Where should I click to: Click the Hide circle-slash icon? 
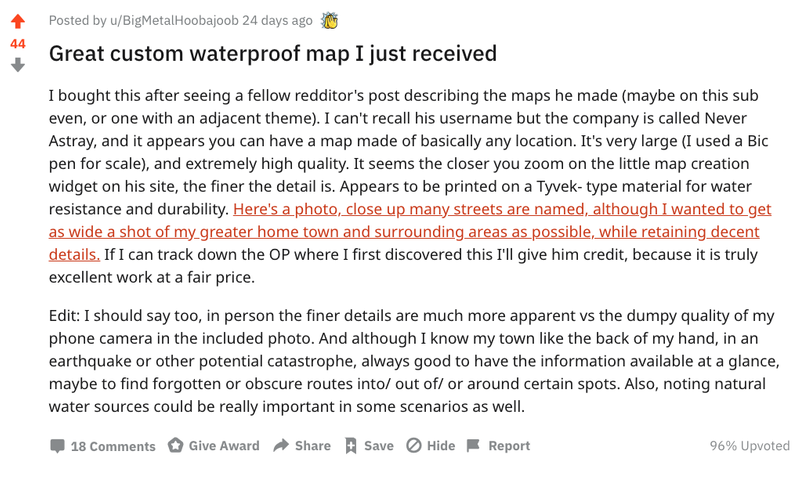(413, 446)
